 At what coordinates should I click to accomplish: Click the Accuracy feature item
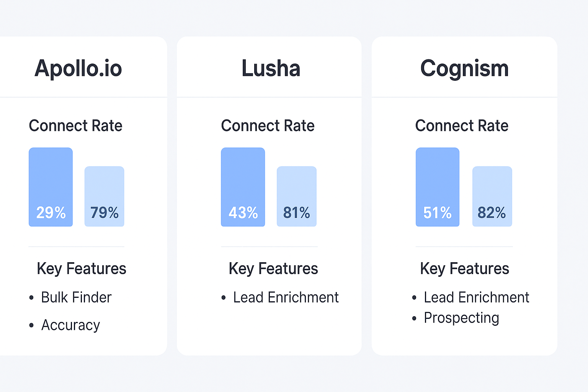[70, 325]
